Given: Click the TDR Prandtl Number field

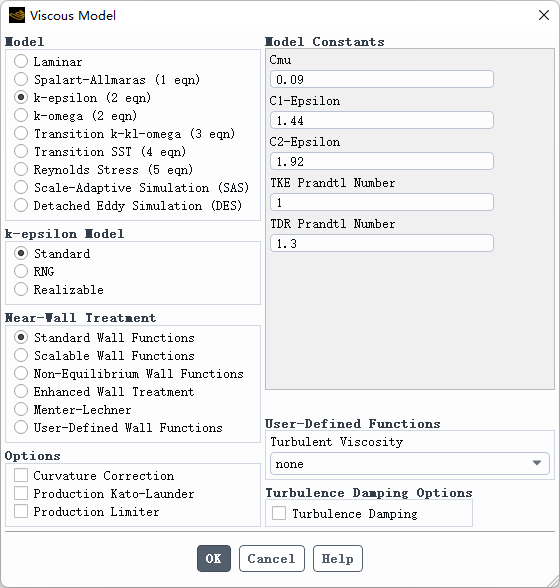Looking at the screenshot, I should point(381,243).
